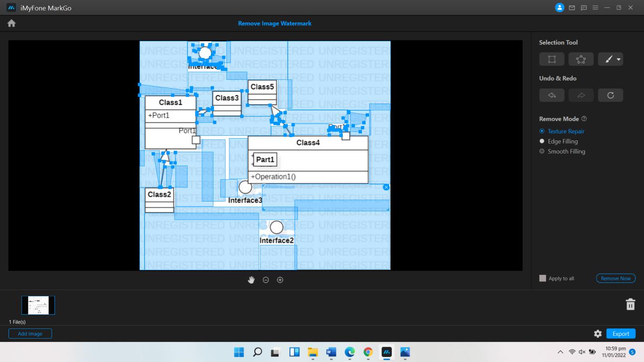644x362 pixels.
Task: Redo the last selection
Action: (581, 95)
